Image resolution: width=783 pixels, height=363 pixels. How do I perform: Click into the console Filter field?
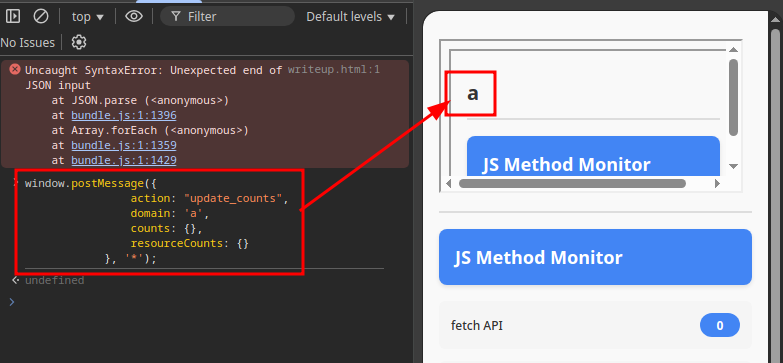point(227,16)
